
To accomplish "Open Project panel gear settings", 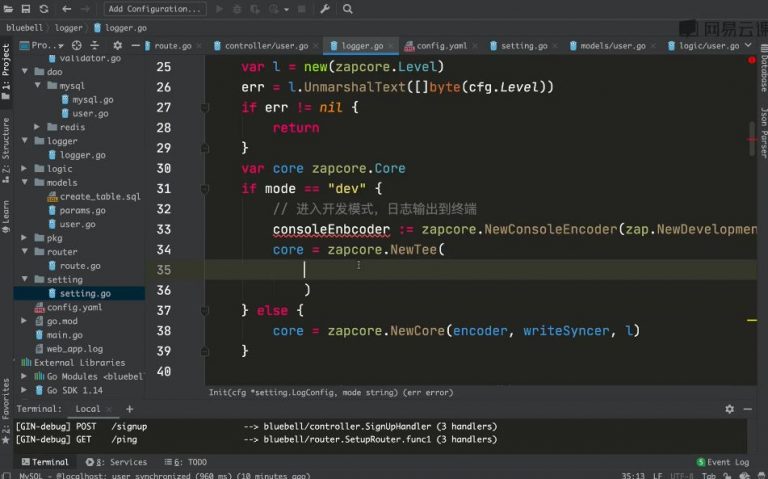I will pyautogui.click(x=117, y=45).
